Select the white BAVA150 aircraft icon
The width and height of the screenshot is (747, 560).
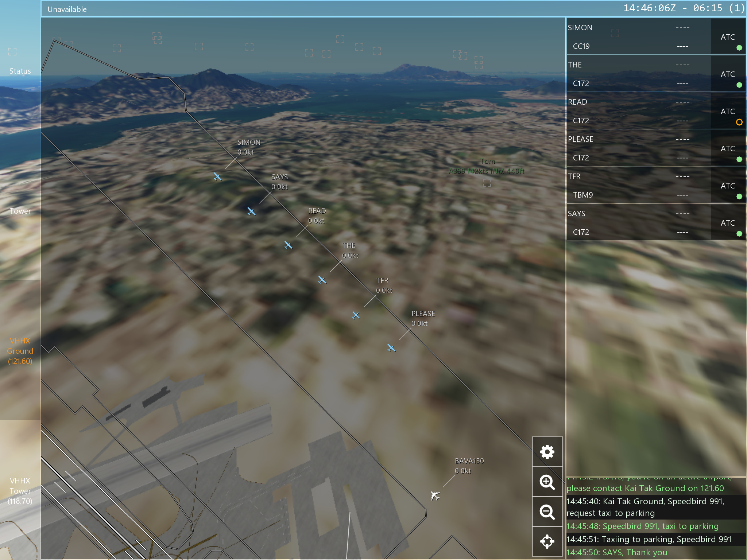point(435,495)
